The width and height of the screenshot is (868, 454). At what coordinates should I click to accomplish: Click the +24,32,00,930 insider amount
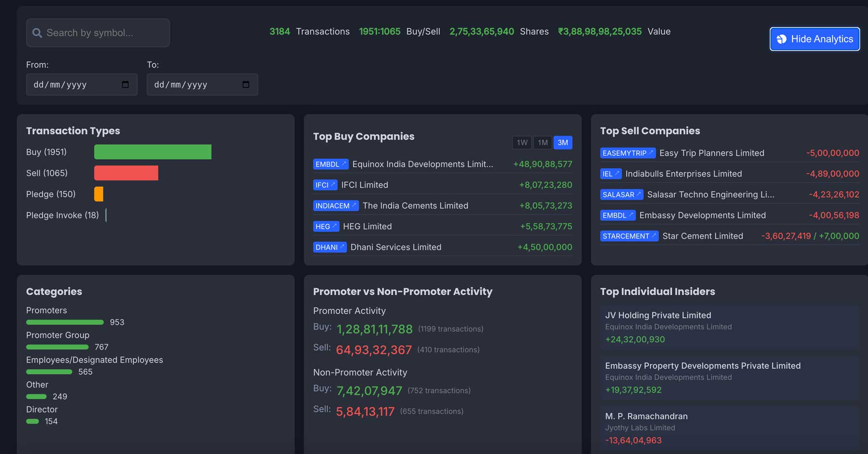pos(635,339)
